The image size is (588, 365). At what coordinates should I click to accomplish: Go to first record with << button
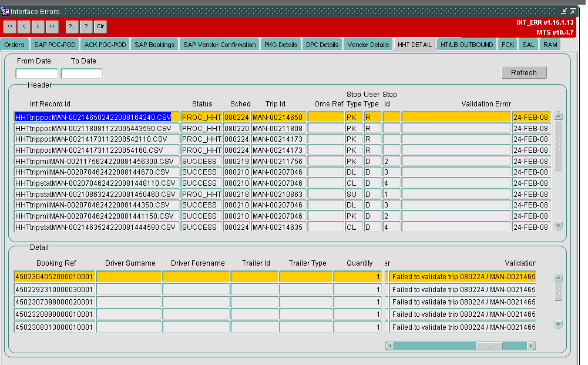coord(10,26)
